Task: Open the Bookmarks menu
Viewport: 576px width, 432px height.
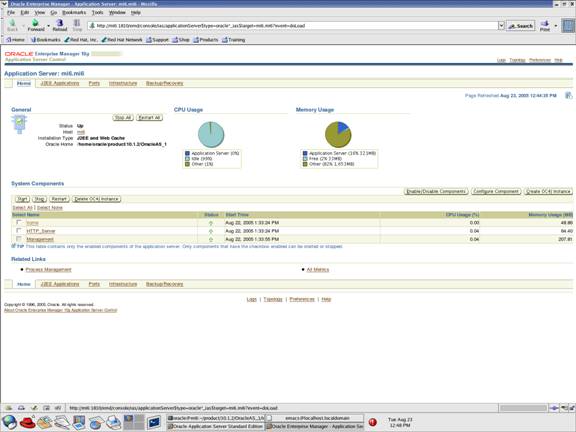Action: [x=74, y=12]
